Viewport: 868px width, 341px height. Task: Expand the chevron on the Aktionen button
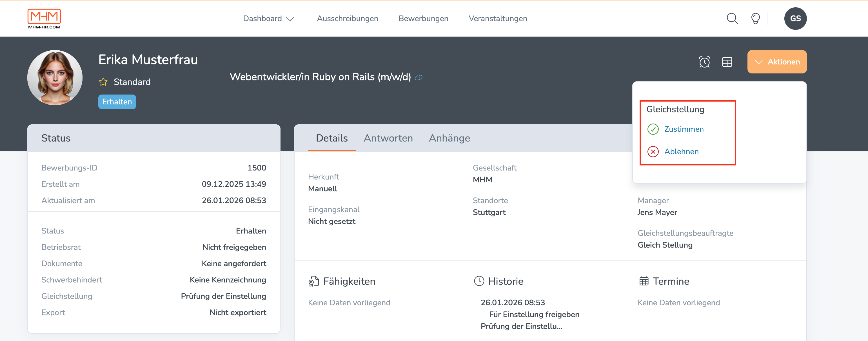click(759, 62)
